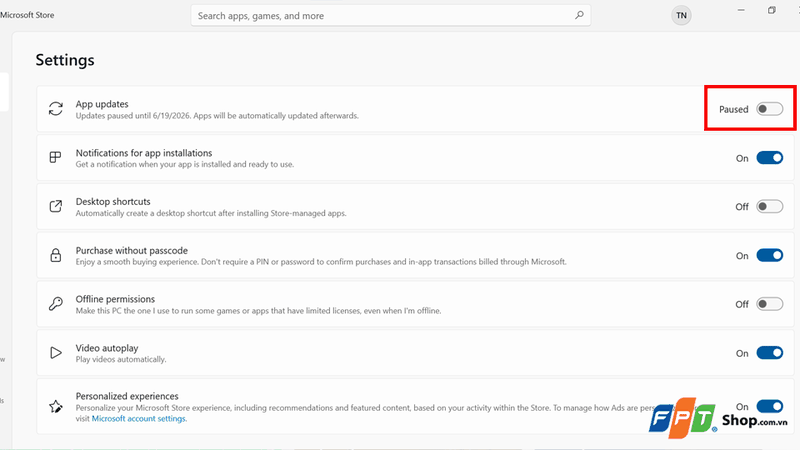Screen dimensions: 800x450
Task: Enable the Desktop shortcuts switch
Action: point(769,207)
